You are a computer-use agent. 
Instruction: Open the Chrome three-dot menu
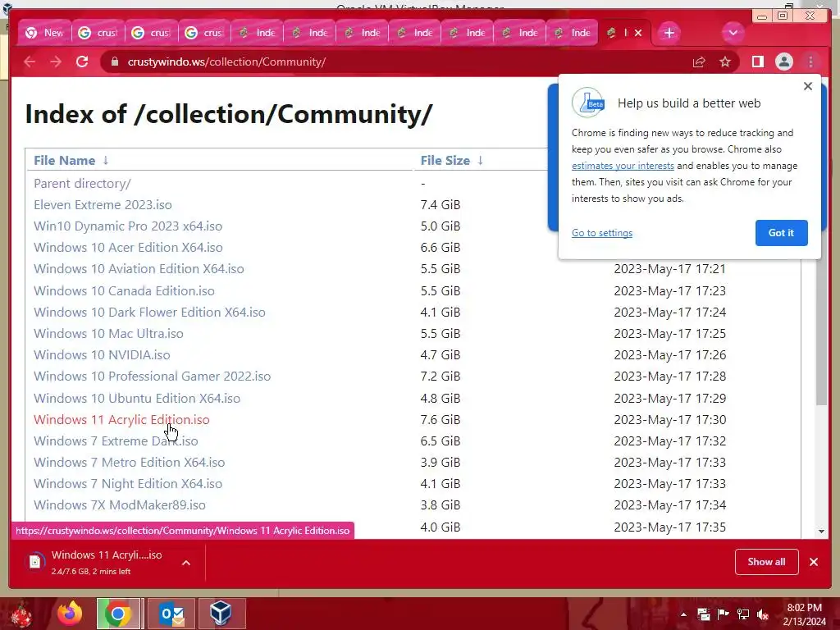810,62
